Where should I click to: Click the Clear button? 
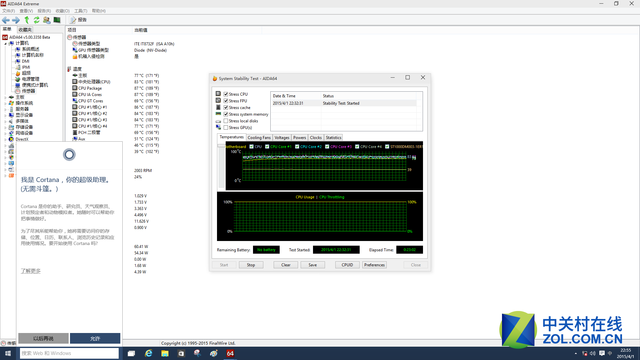click(286, 265)
